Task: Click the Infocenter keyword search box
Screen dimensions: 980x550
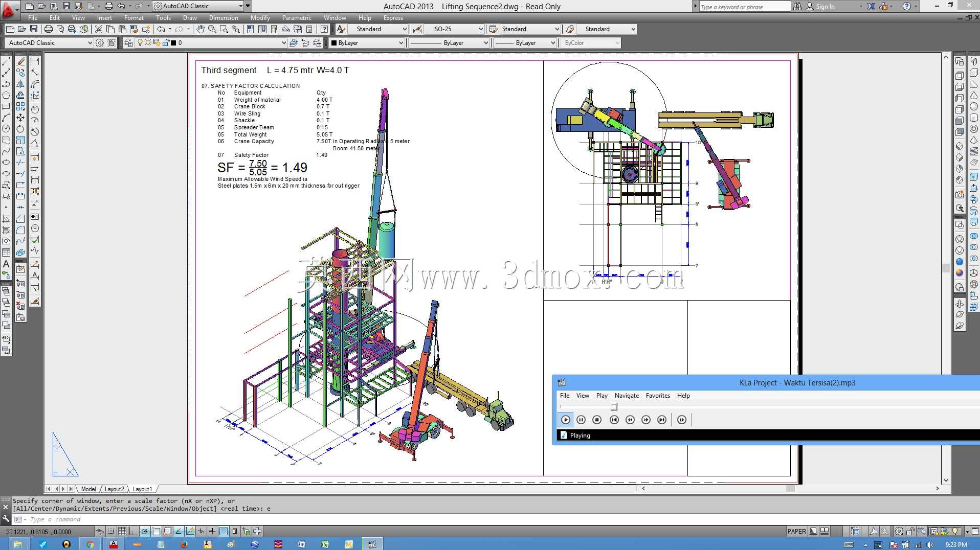Action: (x=744, y=6)
